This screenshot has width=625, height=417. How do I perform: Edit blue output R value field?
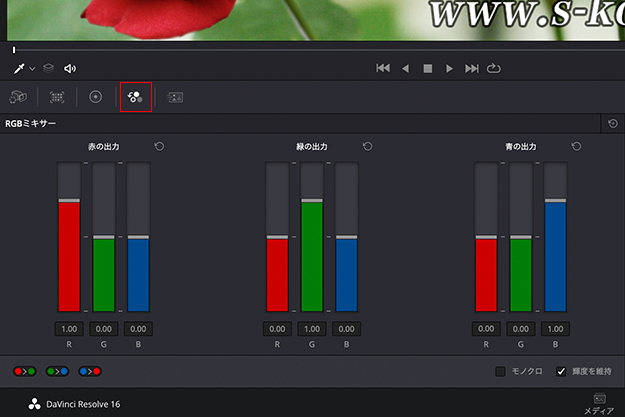pyautogui.click(x=486, y=329)
